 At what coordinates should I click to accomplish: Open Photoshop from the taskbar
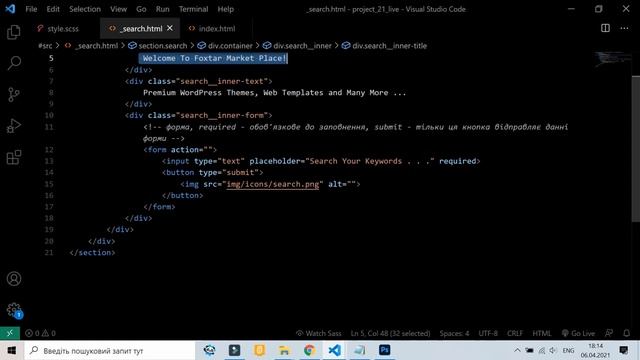pos(384,350)
